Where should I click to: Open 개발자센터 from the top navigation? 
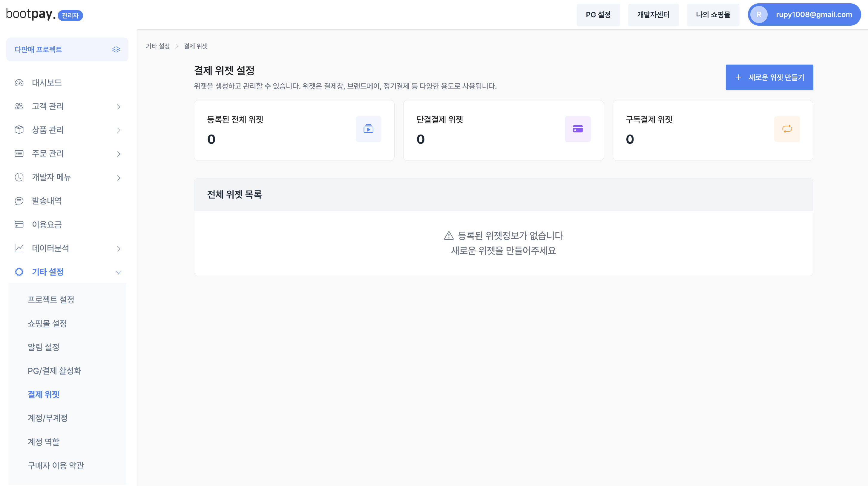coord(653,15)
